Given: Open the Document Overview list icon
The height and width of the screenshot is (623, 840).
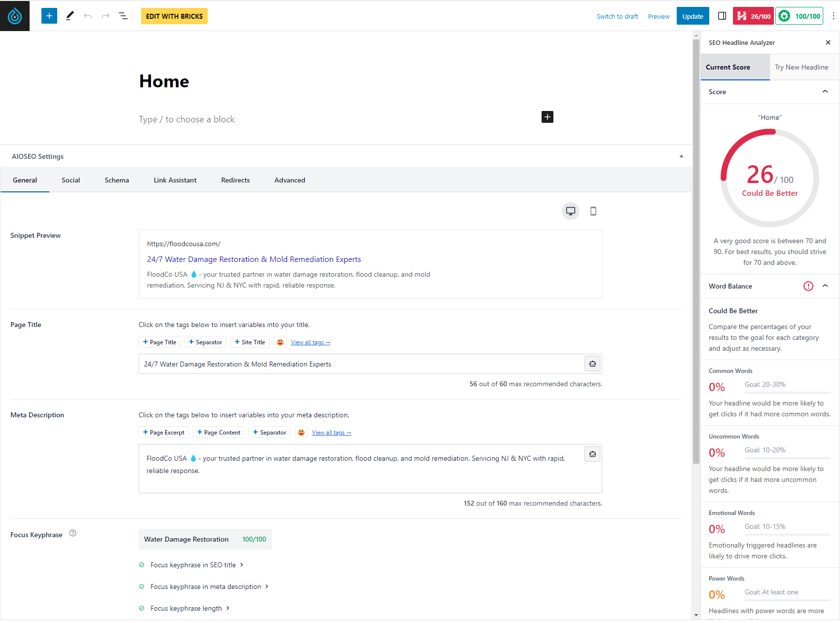Looking at the screenshot, I should click(123, 16).
